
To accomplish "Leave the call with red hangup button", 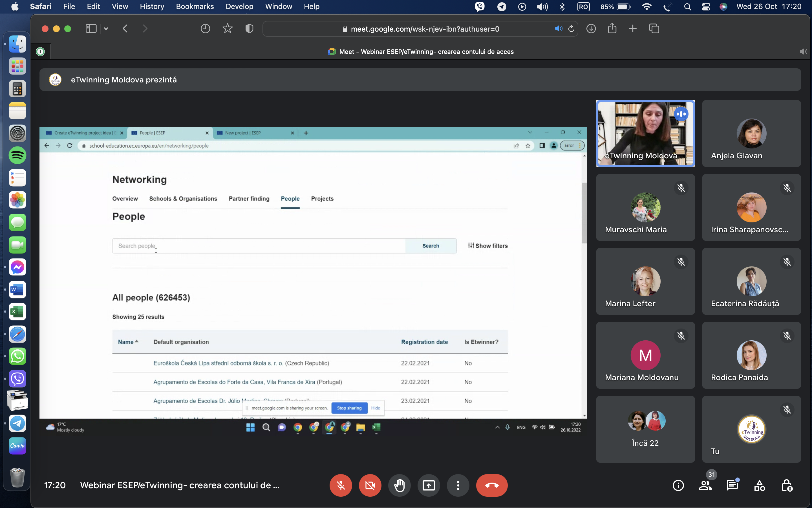I will click(x=492, y=485).
